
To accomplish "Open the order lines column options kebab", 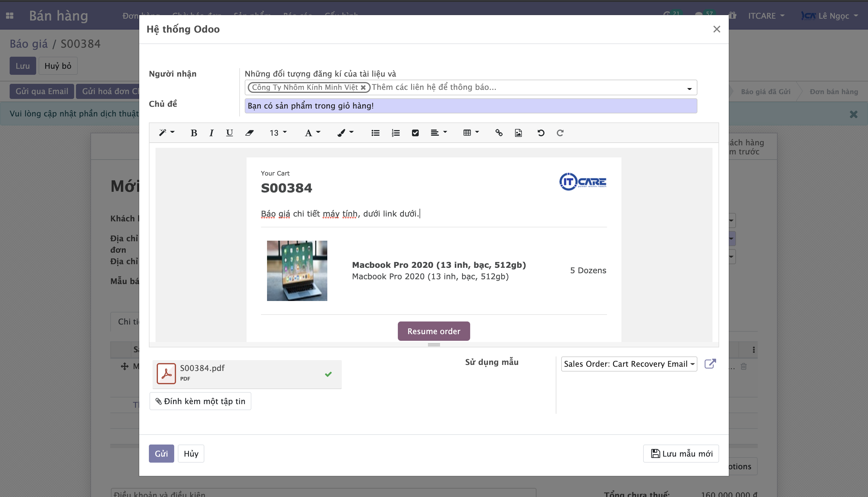I will (754, 350).
